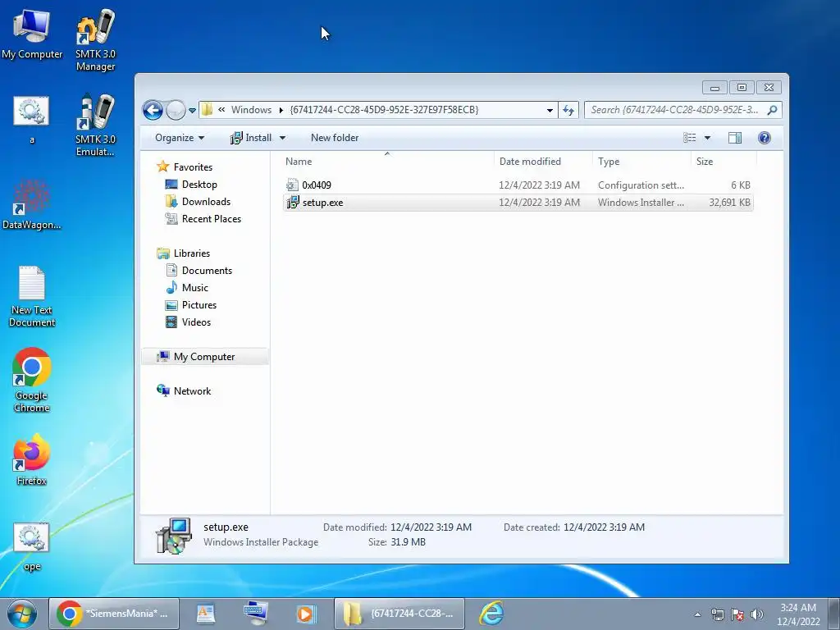Open Explorer Help icon
Viewport: 840px width, 630px height.
(x=765, y=138)
